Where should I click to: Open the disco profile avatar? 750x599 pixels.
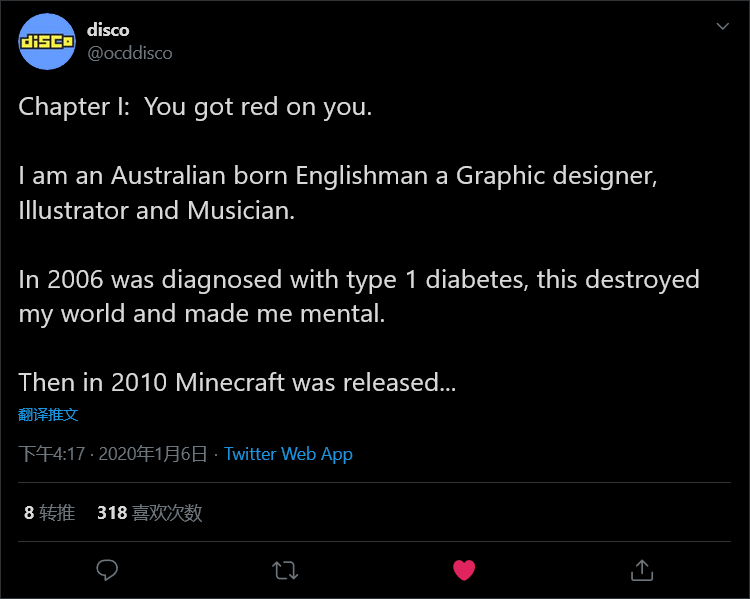[47, 42]
